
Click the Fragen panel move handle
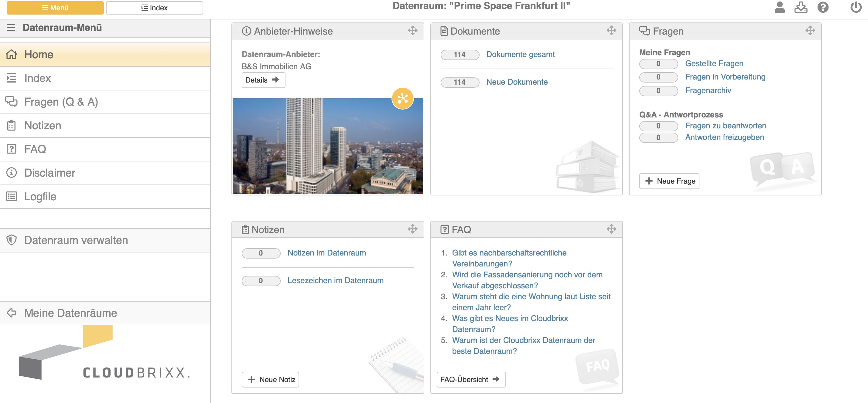810,31
